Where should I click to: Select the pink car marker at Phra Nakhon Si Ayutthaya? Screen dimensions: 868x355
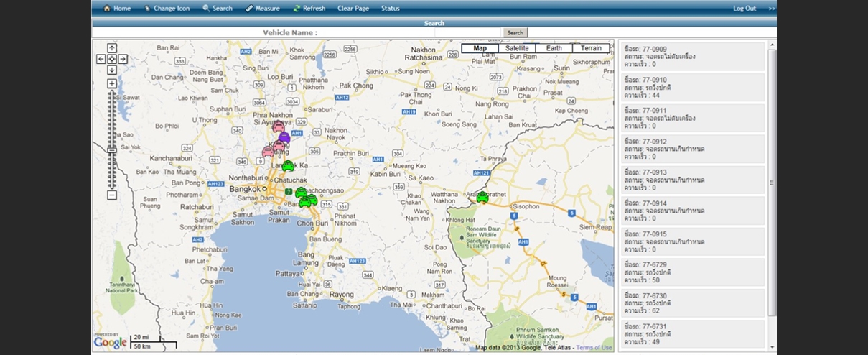[x=279, y=126]
